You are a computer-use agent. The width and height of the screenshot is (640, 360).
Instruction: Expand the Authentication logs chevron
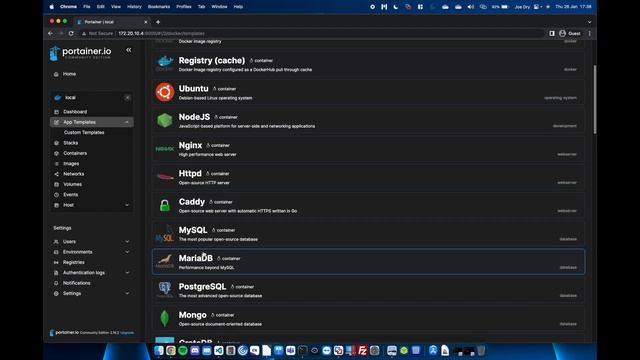click(x=127, y=273)
